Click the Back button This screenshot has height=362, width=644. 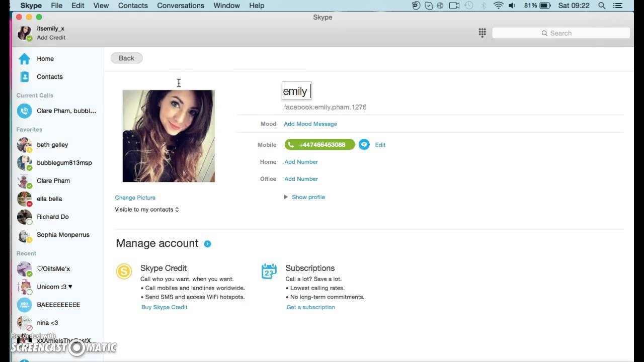click(x=126, y=58)
